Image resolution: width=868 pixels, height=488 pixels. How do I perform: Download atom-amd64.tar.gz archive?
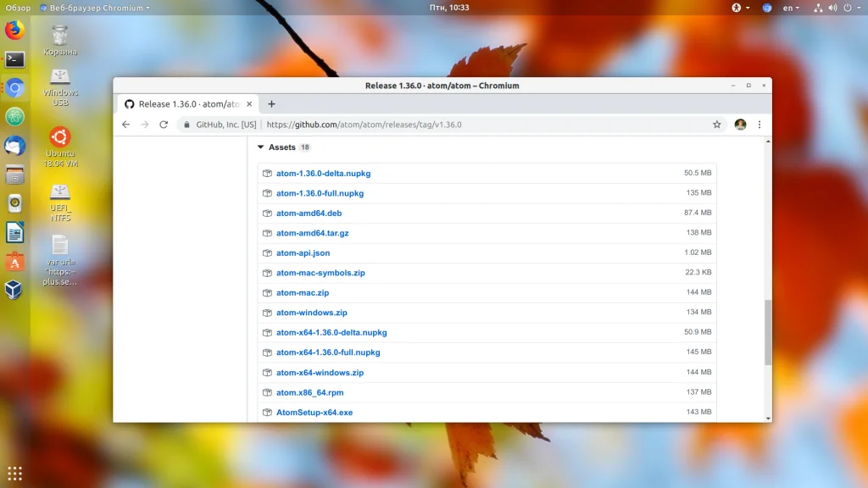312,233
